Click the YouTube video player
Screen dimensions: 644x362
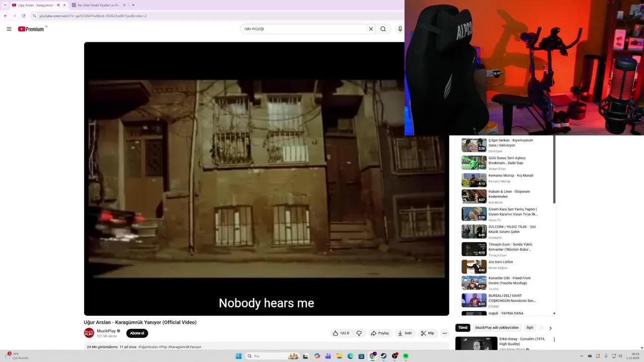pyautogui.click(x=267, y=179)
